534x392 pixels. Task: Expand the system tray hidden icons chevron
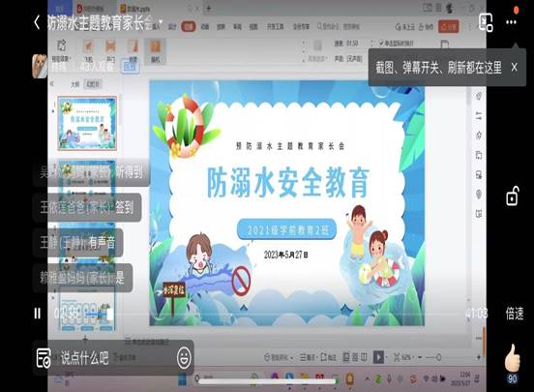368,378
